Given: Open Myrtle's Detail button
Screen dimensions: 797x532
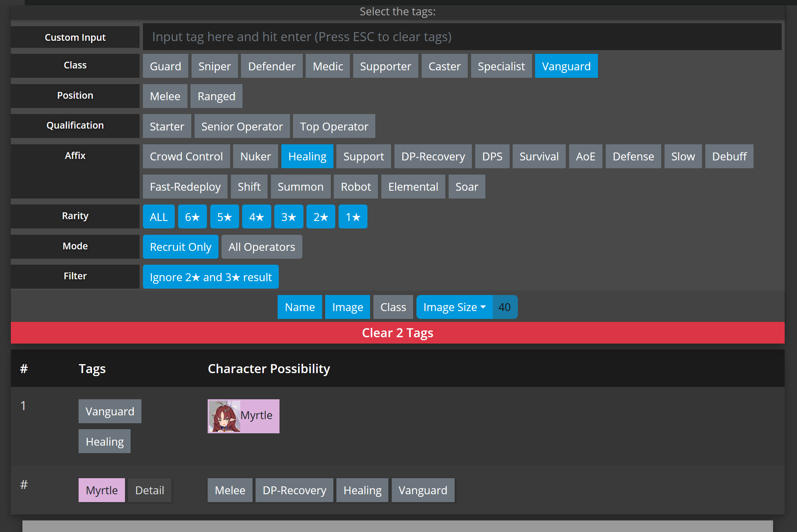Looking at the screenshot, I should (x=149, y=490).
